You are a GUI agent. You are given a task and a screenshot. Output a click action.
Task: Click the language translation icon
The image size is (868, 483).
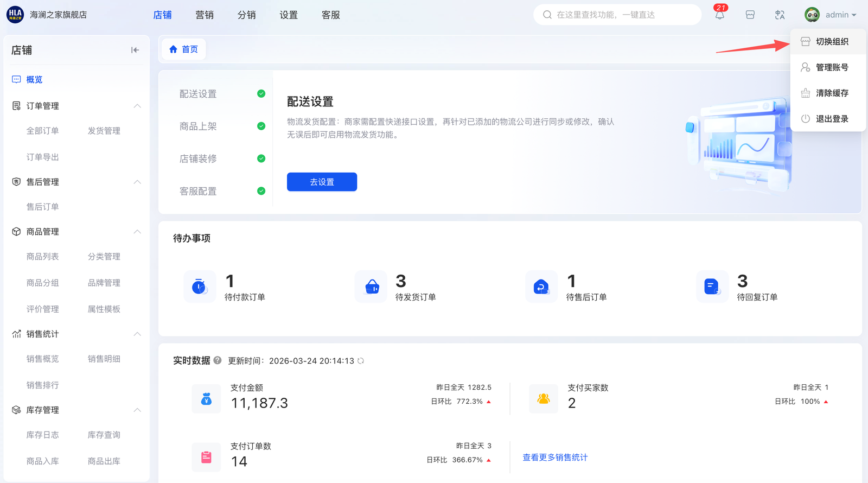click(x=780, y=15)
